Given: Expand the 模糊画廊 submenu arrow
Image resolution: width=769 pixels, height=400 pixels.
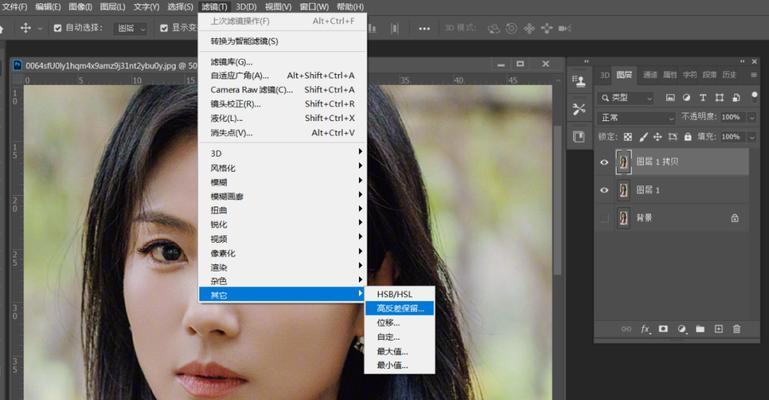Looking at the screenshot, I should (360, 195).
